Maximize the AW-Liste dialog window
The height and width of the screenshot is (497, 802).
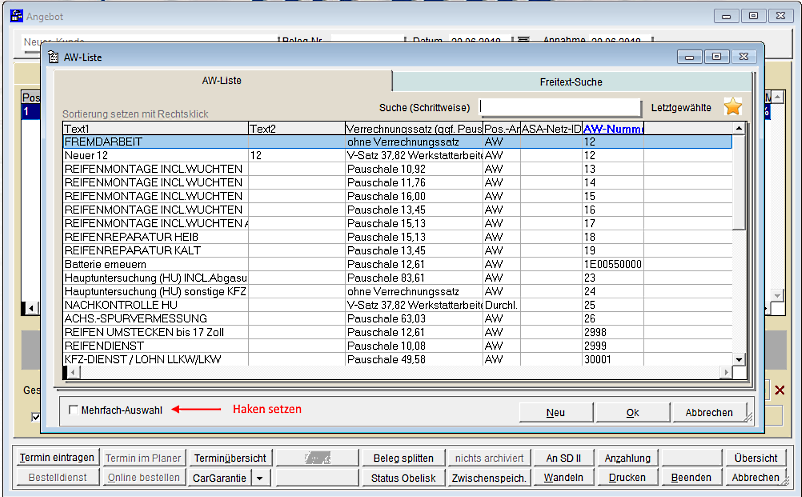click(x=717, y=57)
